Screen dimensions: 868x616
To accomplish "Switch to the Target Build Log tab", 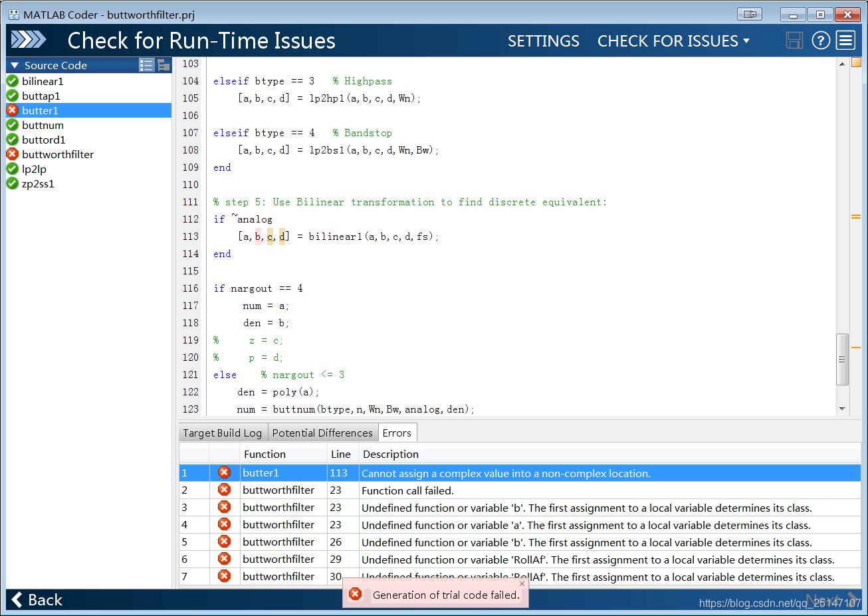I will (223, 433).
